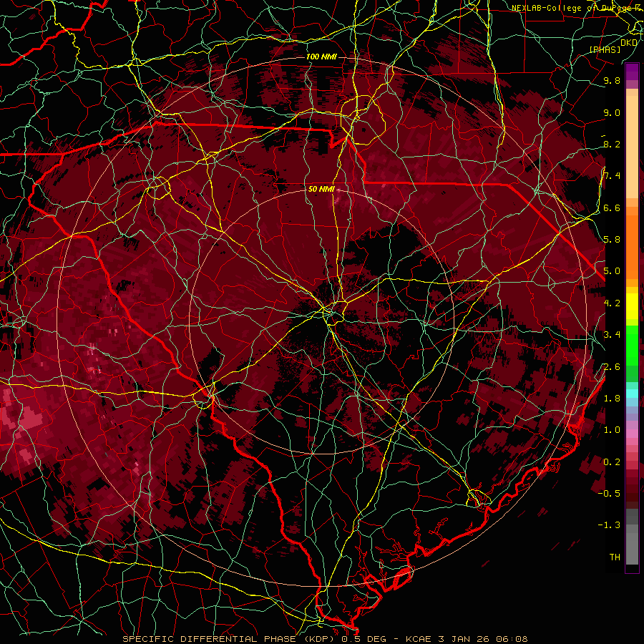Click the 8.2 value on the color scale
Viewport: 644px width, 644px height.
click(x=612, y=144)
